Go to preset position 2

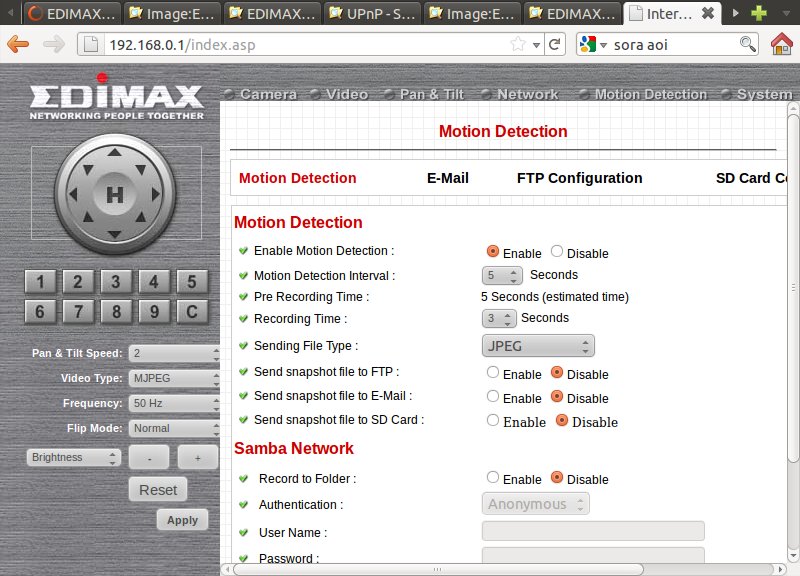78,282
